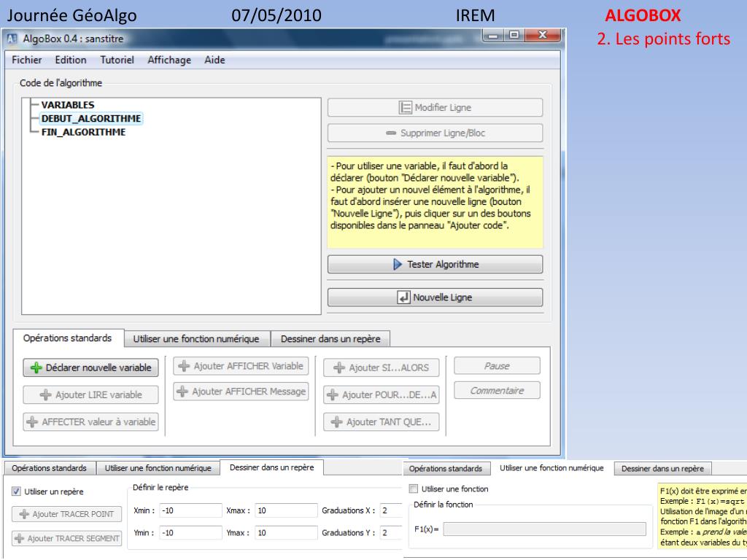Click the yellow help text about declaring variables
747x560 pixels.
[435, 202]
